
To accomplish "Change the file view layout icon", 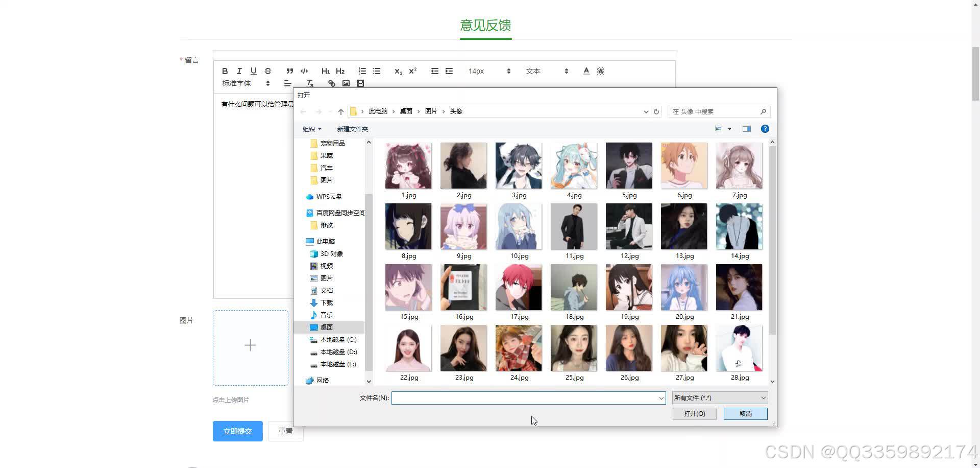I will pos(719,129).
